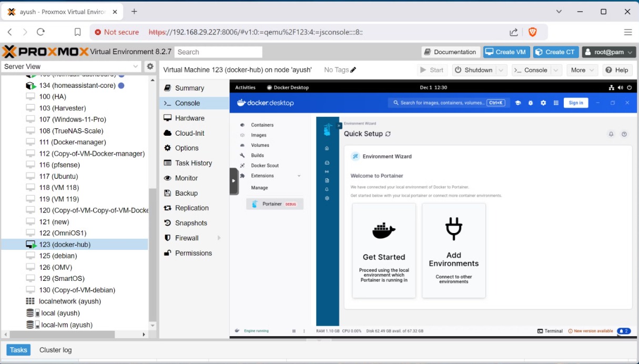Screen dimensions: 639x364
Task: Open the Task History section
Action: tap(194, 163)
